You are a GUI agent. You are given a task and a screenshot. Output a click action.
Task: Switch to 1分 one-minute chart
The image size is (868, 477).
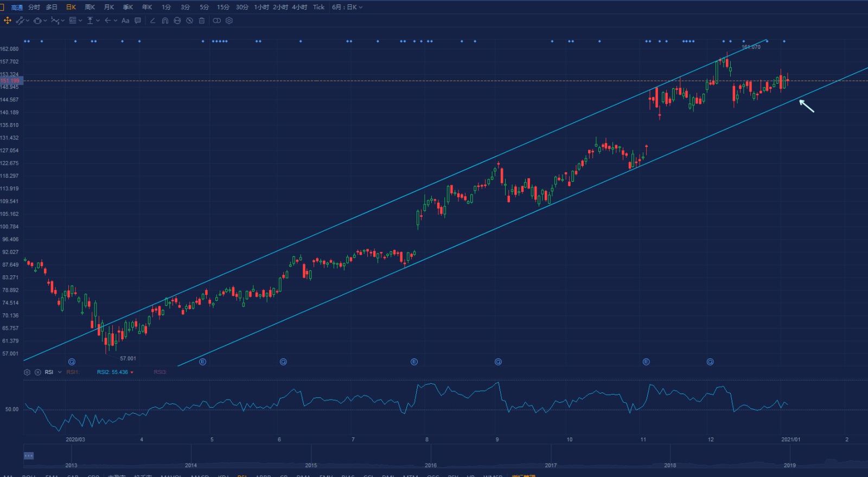pyautogui.click(x=166, y=7)
